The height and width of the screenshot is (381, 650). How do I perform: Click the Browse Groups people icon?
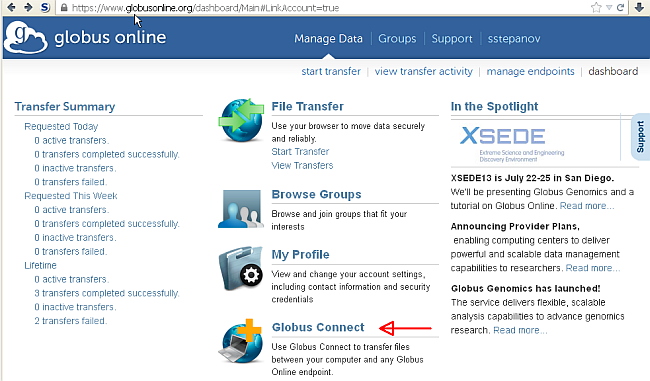click(241, 209)
